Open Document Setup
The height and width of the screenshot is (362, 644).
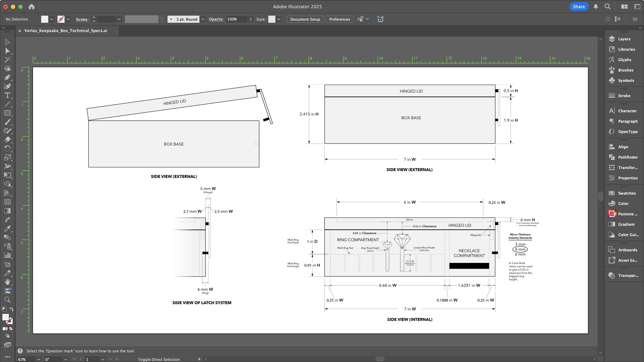tap(305, 19)
